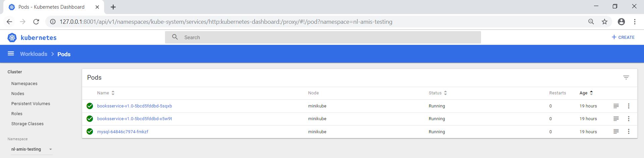Open booksservice-v1.0-5bcd5fddbd-5sqxb pod link
Image resolution: width=644 pixels, height=158 pixels.
[135, 106]
